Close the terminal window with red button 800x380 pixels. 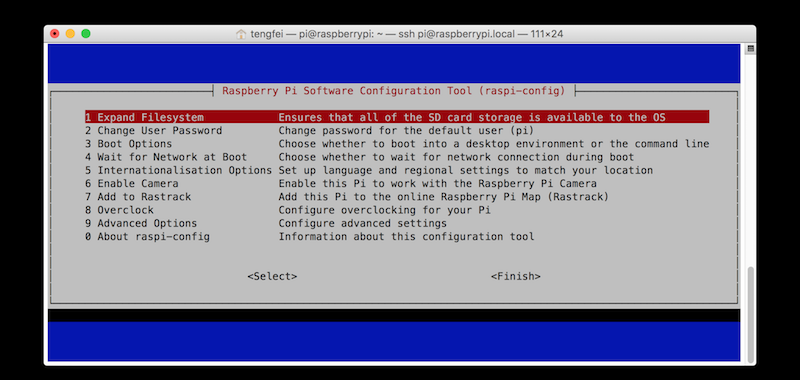[x=55, y=34]
